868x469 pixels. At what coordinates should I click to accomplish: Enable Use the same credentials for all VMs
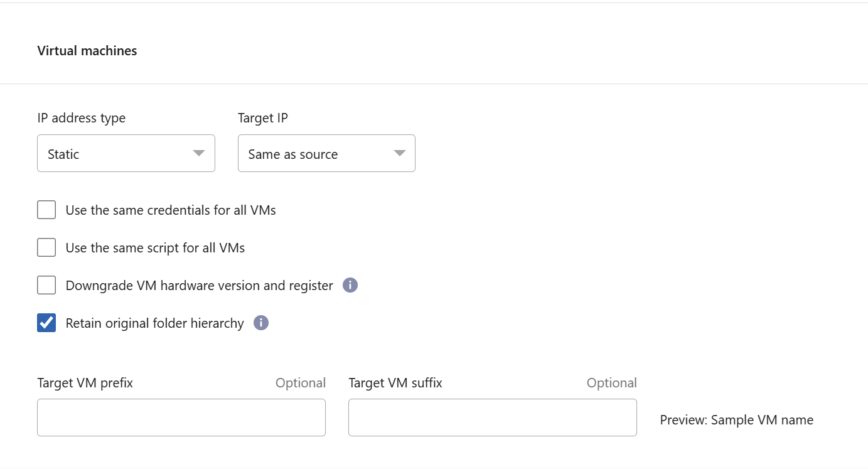[46, 210]
